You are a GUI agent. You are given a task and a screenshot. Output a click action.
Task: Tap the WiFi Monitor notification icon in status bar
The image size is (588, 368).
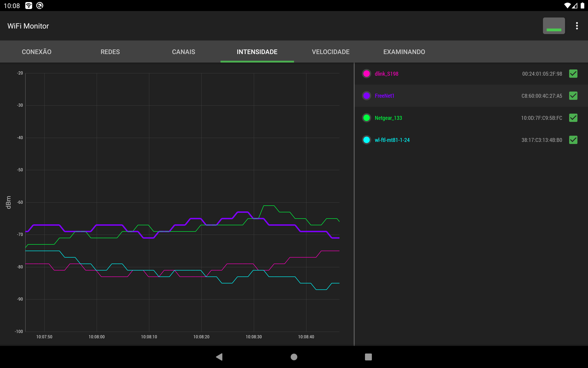[29, 5]
